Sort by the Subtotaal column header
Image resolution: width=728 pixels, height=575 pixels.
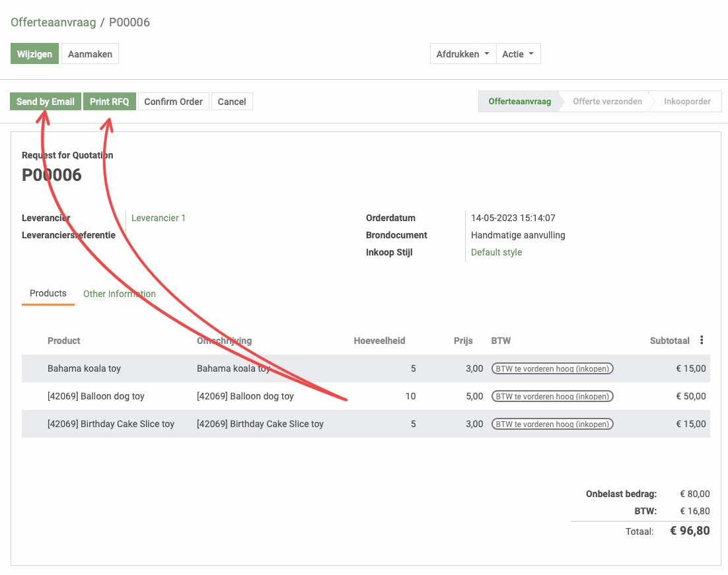669,341
